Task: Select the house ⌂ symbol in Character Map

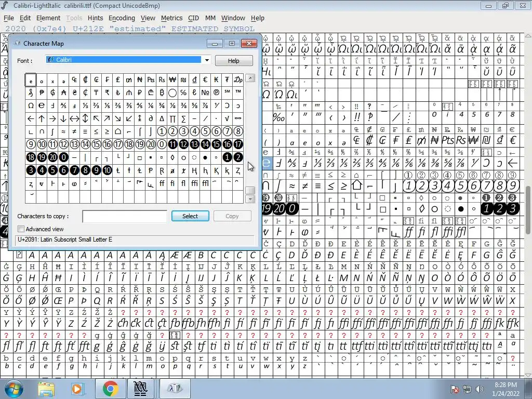Action: point(118,131)
